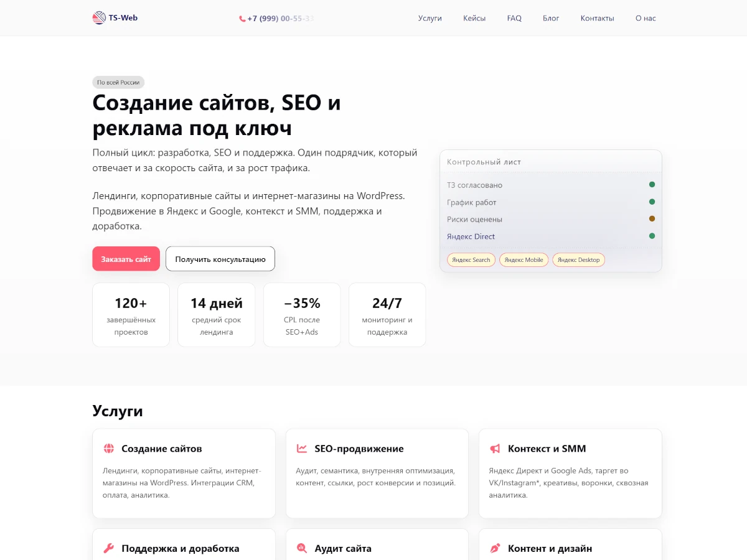Click the pen icon for Контент и дизайн
Screen dimensions: 747x560
point(495,549)
